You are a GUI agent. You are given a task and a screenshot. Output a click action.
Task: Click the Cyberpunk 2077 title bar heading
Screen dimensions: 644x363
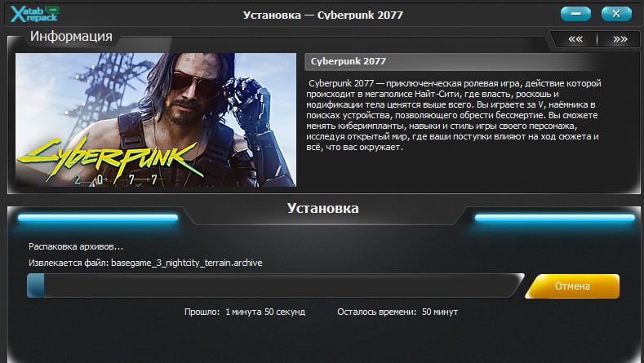(349, 61)
